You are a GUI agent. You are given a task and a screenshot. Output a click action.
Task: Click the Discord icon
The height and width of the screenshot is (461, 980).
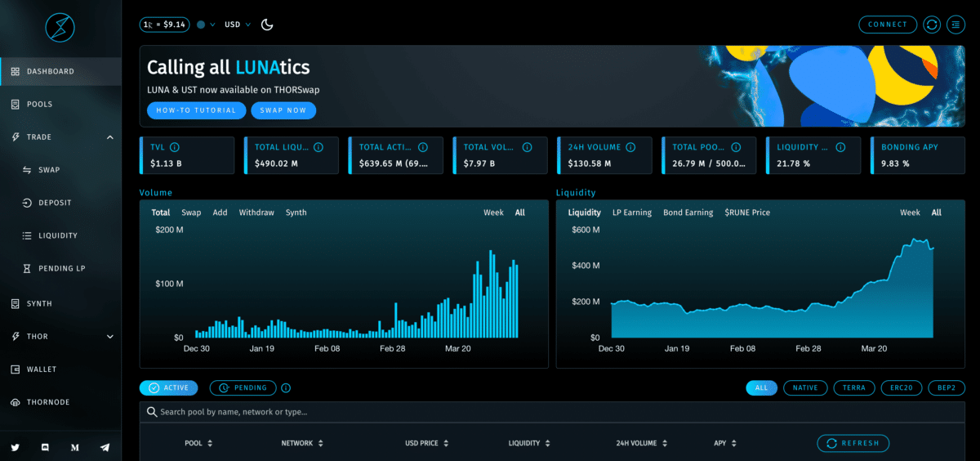(x=45, y=447)
